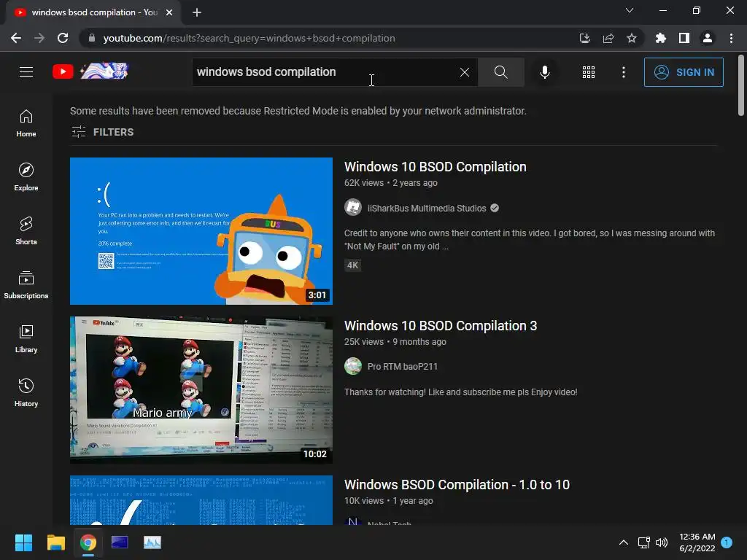Click title Windows 10 BSOD Compilation
This screenshot has height=560, width=747.
tap(435, 167)
